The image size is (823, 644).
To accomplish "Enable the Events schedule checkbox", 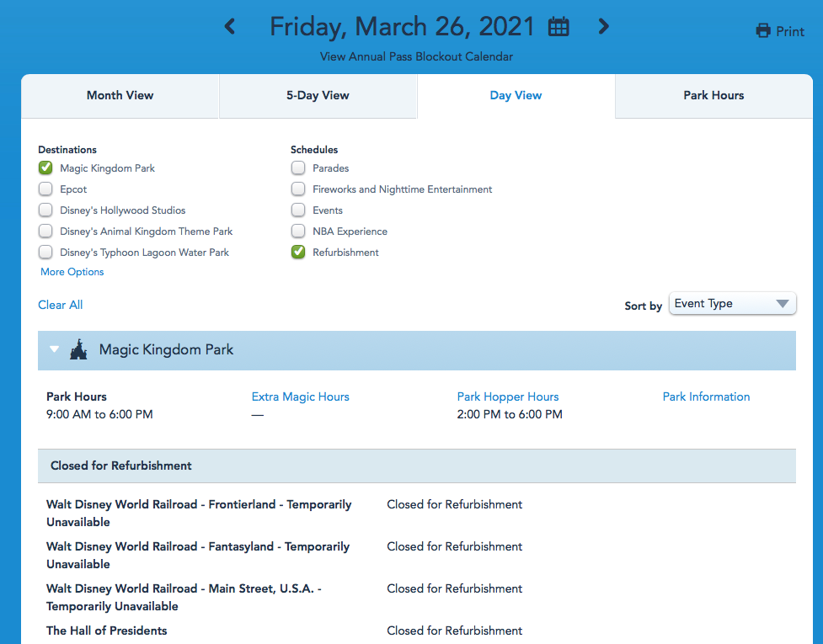I will [x=298, y=210].
